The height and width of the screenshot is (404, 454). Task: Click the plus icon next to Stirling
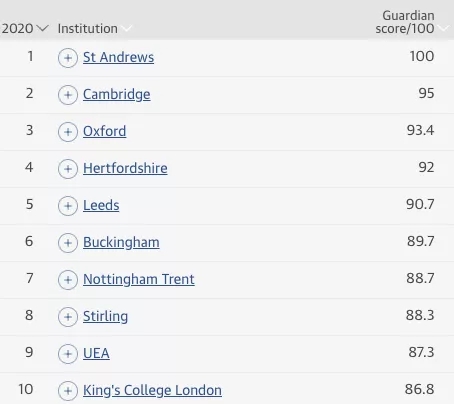[68, 317]
